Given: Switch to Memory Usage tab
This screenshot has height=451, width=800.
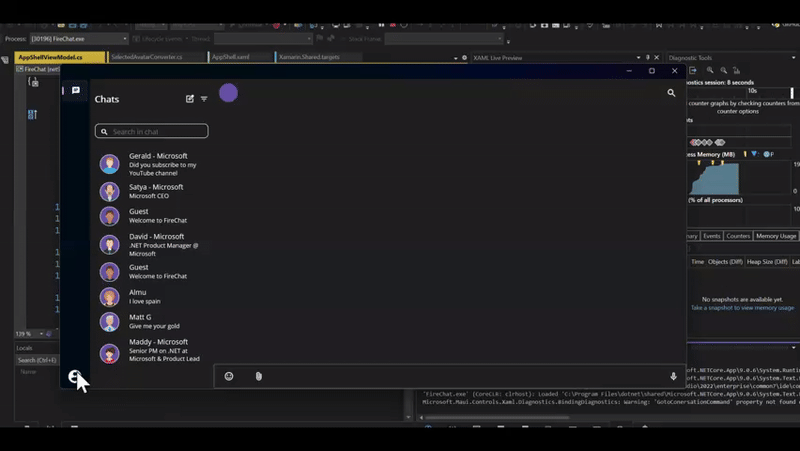Looking at the screenshot, I should coord(776,236).
